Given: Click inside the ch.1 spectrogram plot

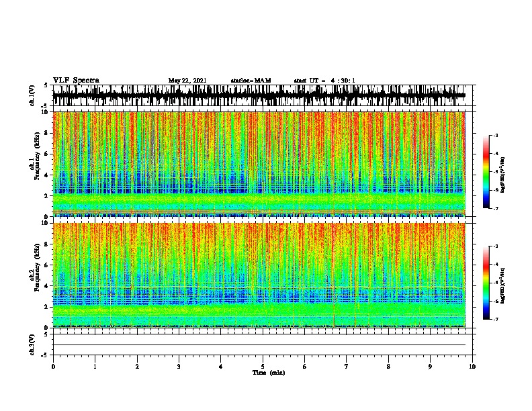Looking at the screenshot, I should click(x=259, y=164).
